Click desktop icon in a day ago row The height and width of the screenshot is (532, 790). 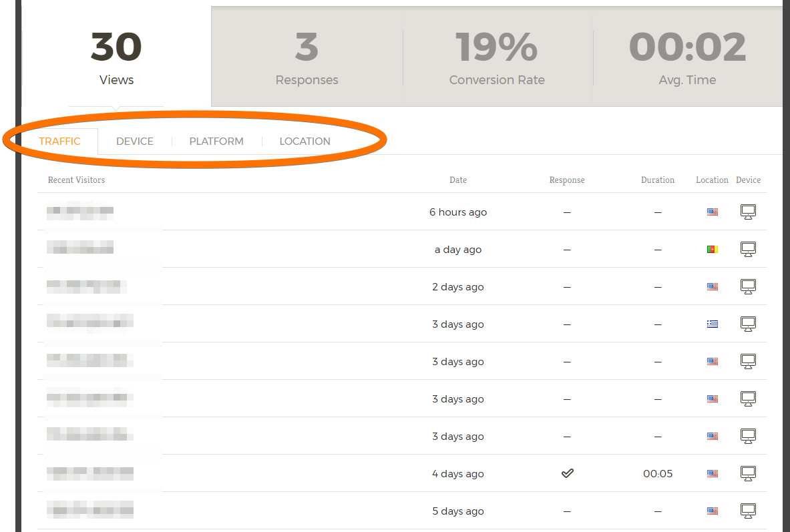748,249
